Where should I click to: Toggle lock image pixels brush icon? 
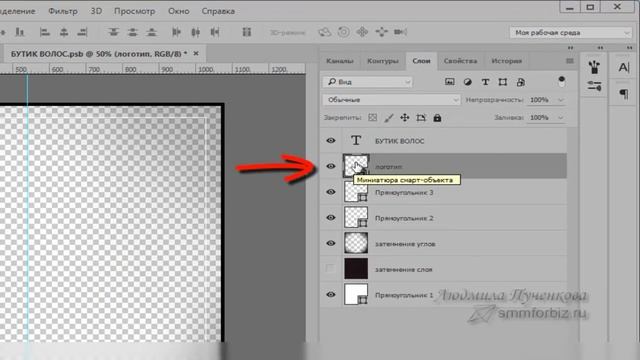(x=389, y=118)
